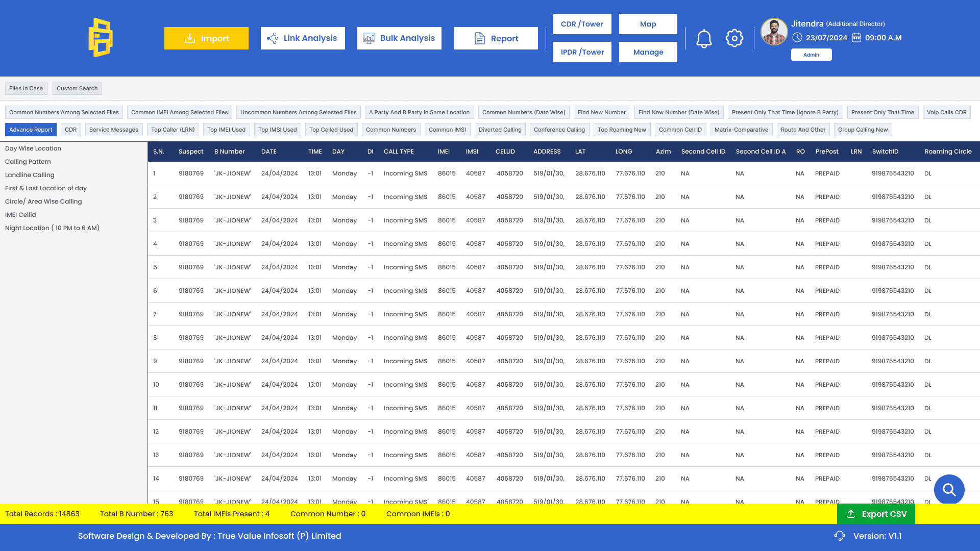
Task: Open the Manage section
Action: pyautogui.click(x=648, y=52)
